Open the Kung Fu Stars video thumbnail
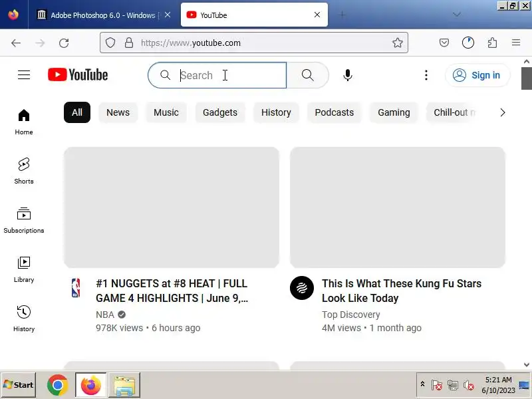The width and height of the screenshot is (532, 399). (398, 207)
